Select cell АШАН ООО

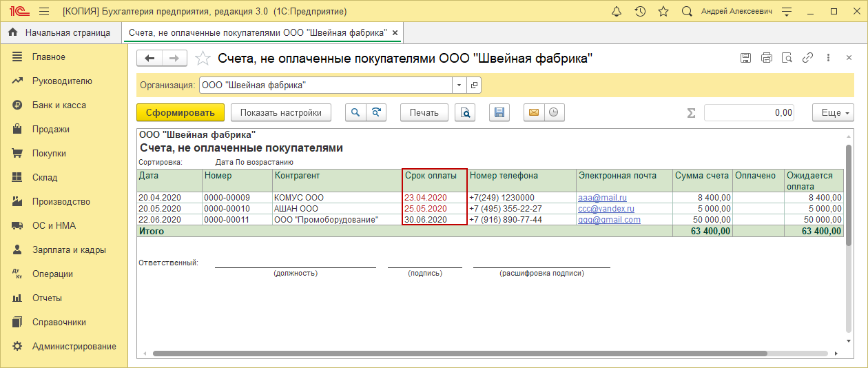click(x=337, y=208)
